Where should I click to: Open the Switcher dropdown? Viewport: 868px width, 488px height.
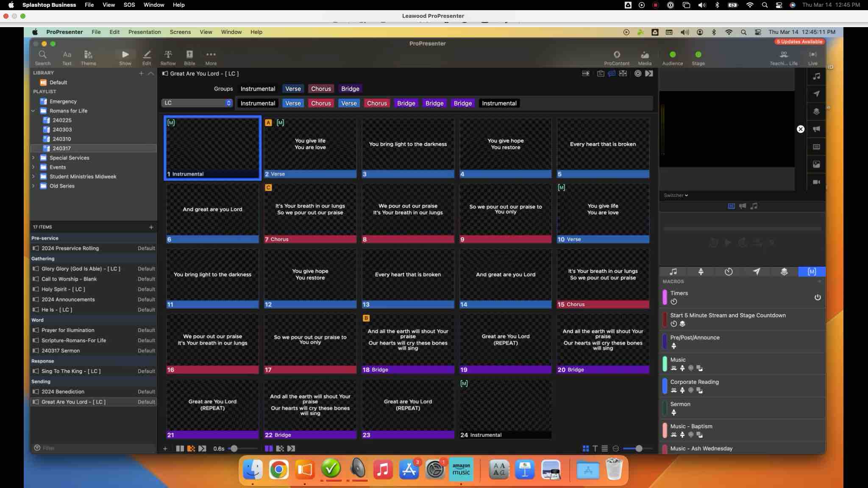point(676,195)
